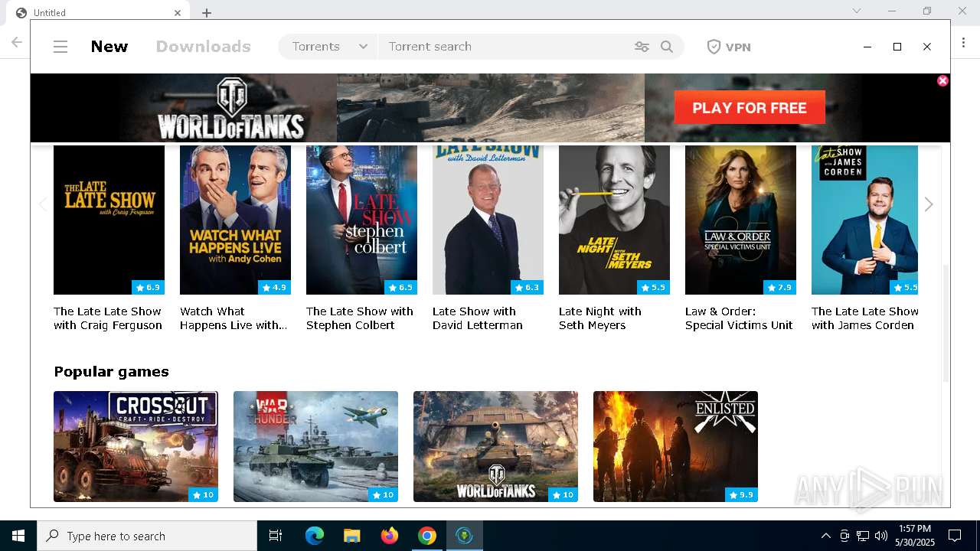980x551 pixels.
Task: Close the Untitled browser tab
Action: (178, 12)
